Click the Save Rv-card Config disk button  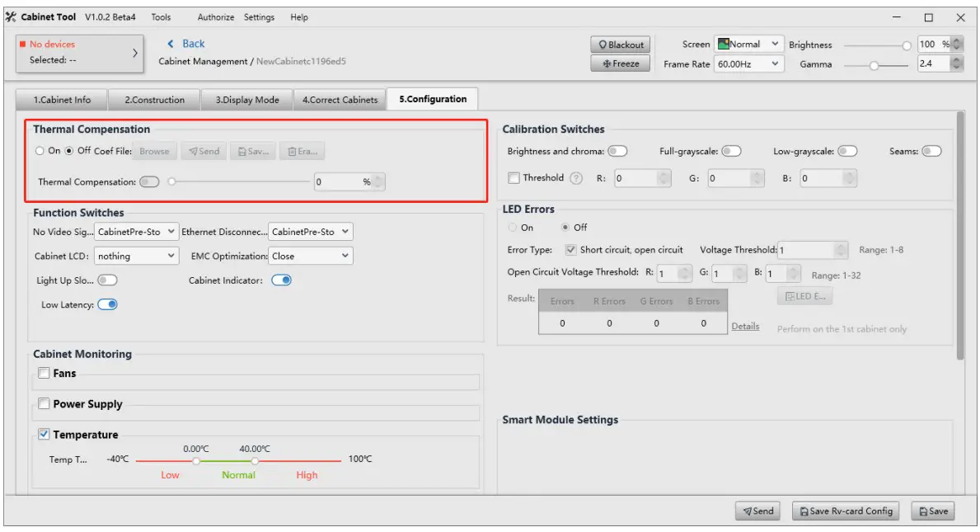coord(845,511)
